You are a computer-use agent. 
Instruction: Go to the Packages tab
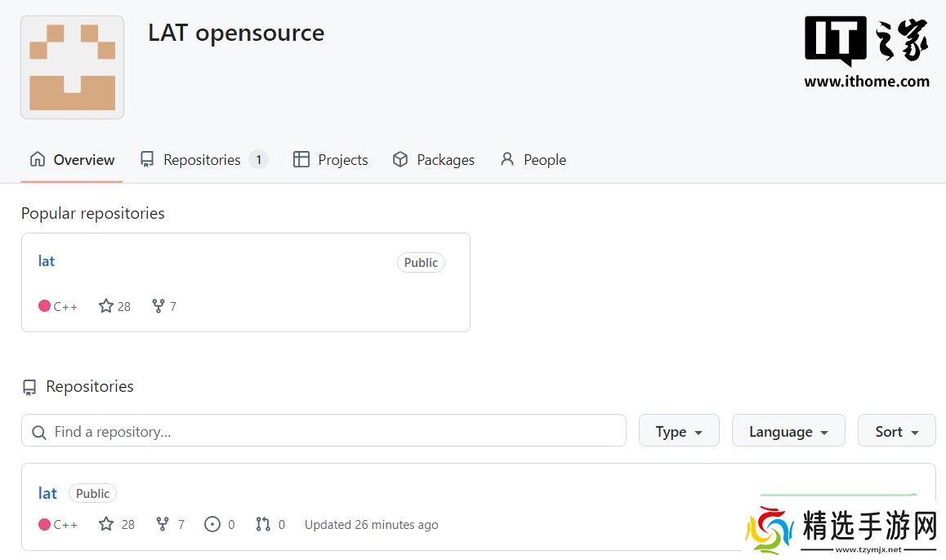(434, 160)
